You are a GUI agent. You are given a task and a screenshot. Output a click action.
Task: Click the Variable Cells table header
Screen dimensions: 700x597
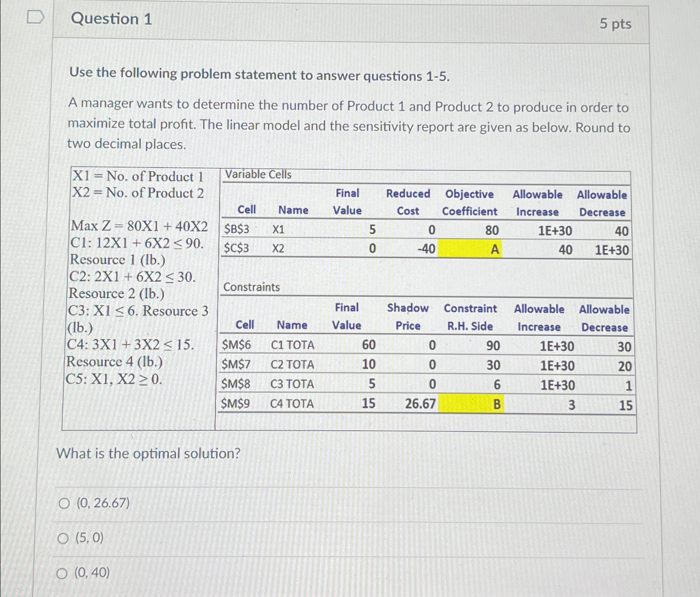[x=257, y=175]
